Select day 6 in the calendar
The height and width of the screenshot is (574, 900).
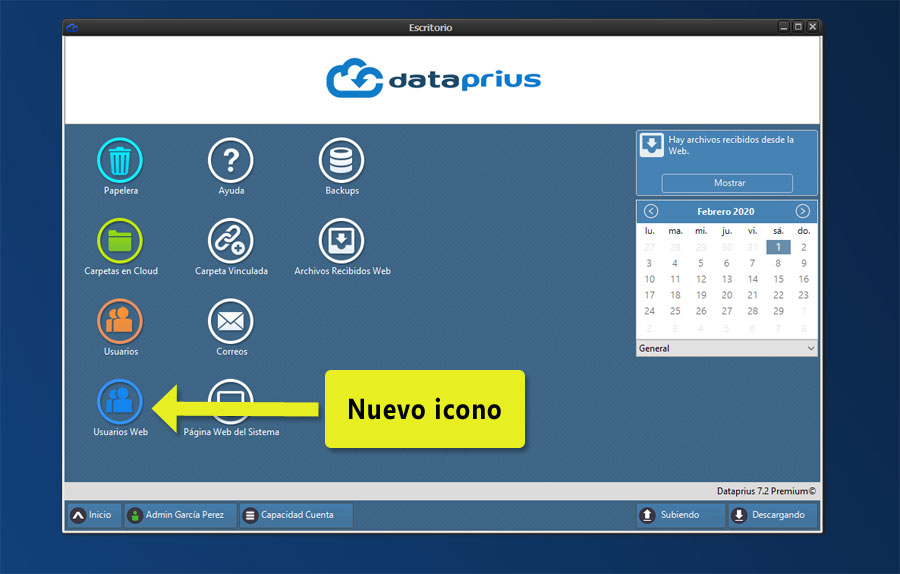pyautogui.click(x=727, y=263)
